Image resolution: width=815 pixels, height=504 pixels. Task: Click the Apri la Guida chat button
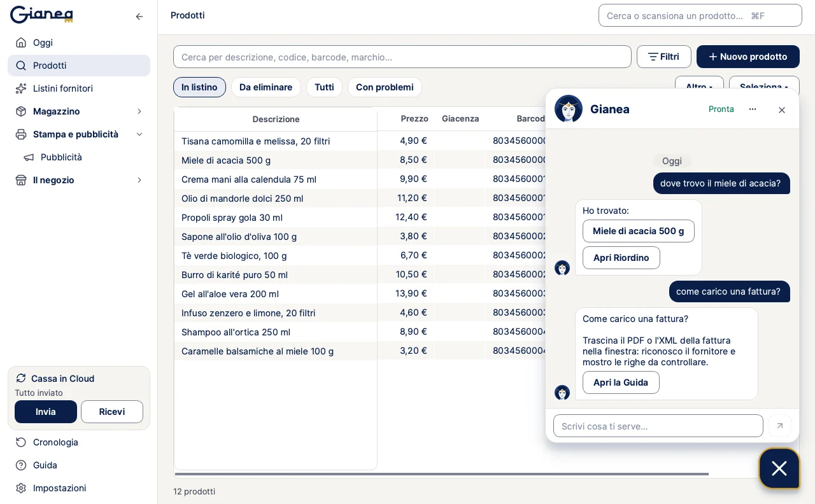(621, 382)
